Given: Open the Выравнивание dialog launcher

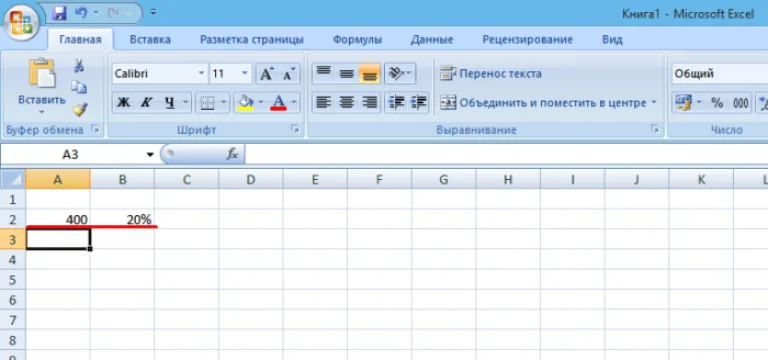Looking at the screenshot, I should click(x=655, y=129).
